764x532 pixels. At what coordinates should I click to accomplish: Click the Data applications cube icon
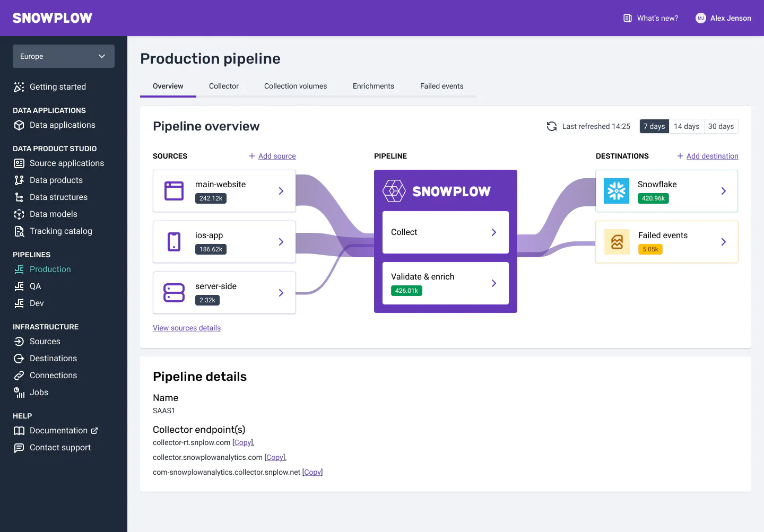tap(19, 125)
